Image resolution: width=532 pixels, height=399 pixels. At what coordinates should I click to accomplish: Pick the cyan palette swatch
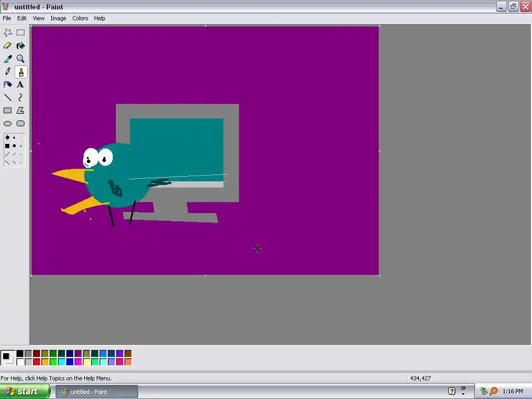[61, 362]
